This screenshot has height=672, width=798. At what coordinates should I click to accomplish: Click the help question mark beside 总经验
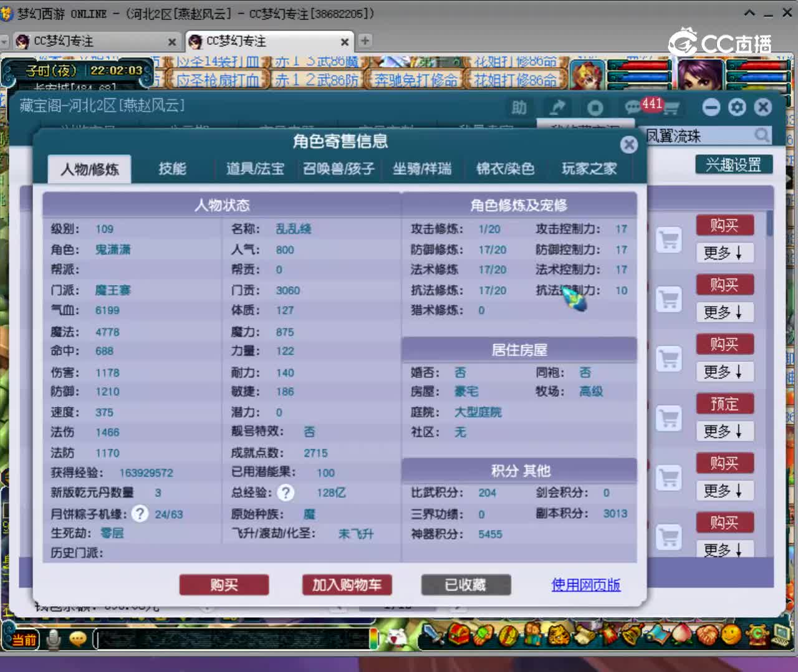coord(286,492)
